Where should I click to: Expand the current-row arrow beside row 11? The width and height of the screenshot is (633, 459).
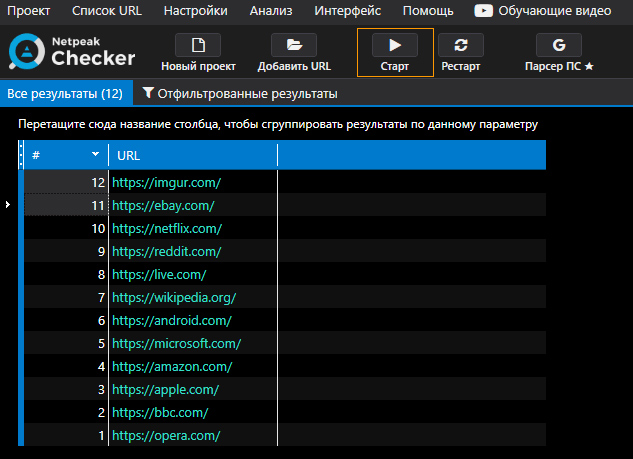click(x=8, y=205)
